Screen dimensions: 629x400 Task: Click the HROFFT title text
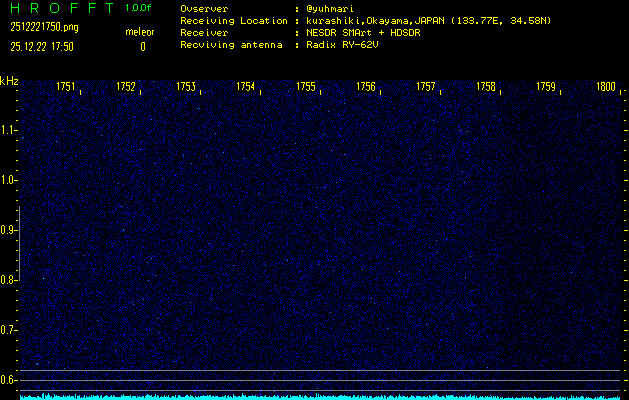point(58,8)
